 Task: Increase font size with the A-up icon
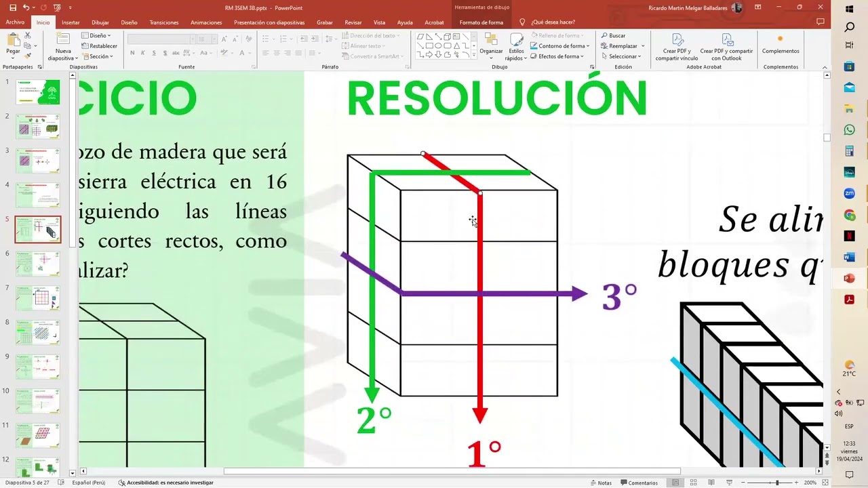(223, 39)
